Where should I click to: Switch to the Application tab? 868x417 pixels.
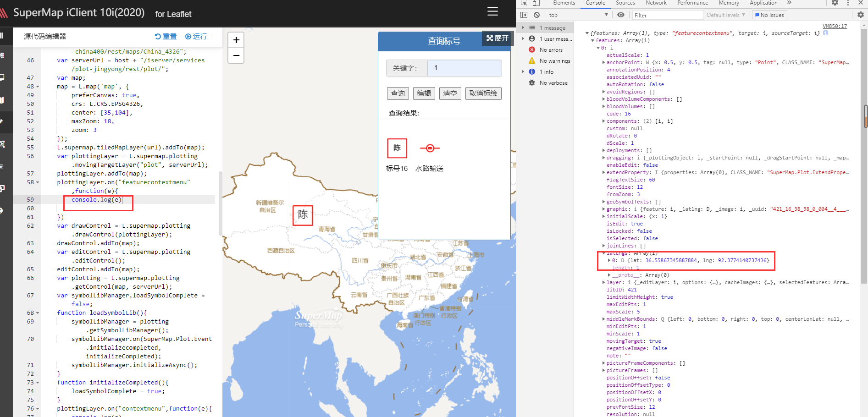(x=763, y=3)
